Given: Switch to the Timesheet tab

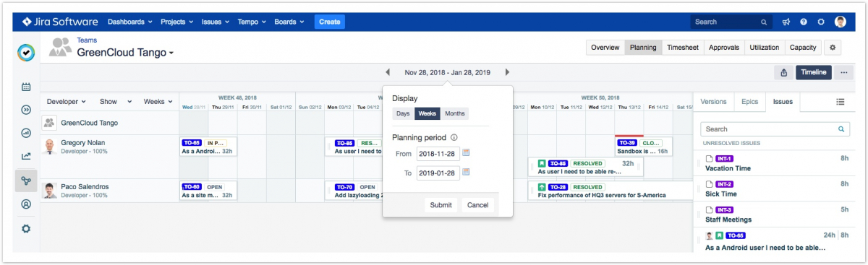Looking at the screenshot, I should (x=682, y=48).
